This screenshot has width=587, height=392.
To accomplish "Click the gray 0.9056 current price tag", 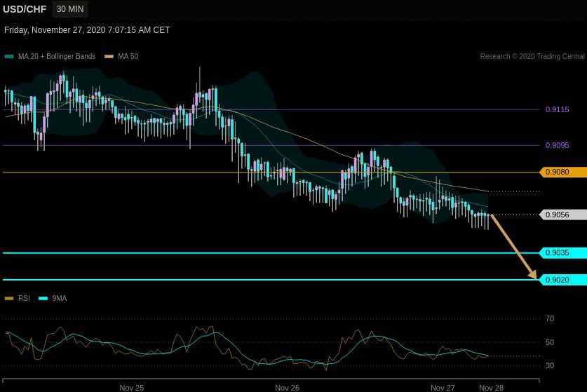I will [562, 215].
